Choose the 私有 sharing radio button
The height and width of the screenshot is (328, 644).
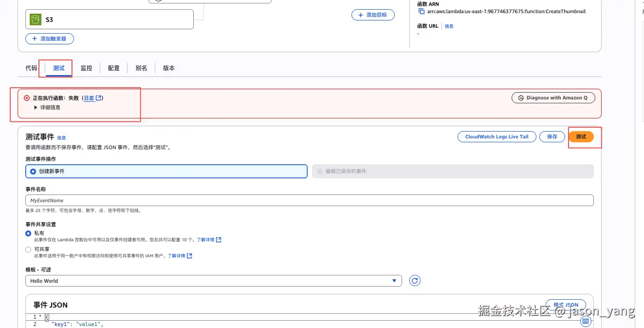pos(28,233)
